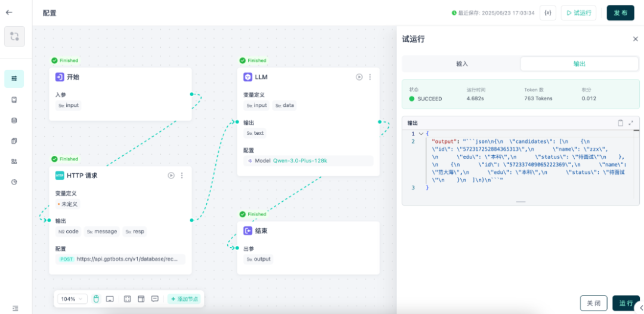Select the LLM node title
This screenshot has width=644, height=314.
click(261, 77)
